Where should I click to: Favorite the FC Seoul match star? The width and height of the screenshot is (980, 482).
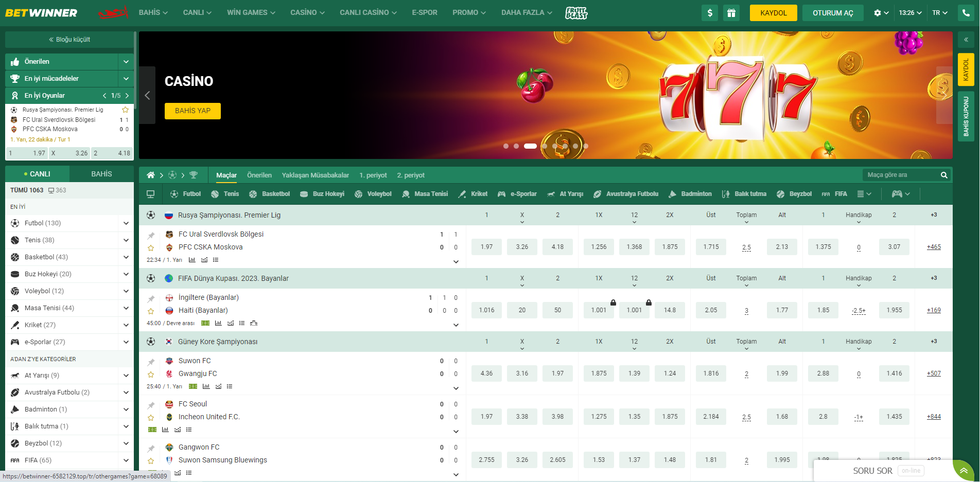coord(151,418)
